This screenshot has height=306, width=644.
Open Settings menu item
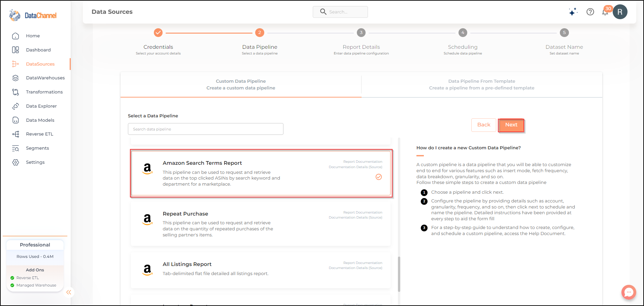pyautogui.click(x=35, y=162)
